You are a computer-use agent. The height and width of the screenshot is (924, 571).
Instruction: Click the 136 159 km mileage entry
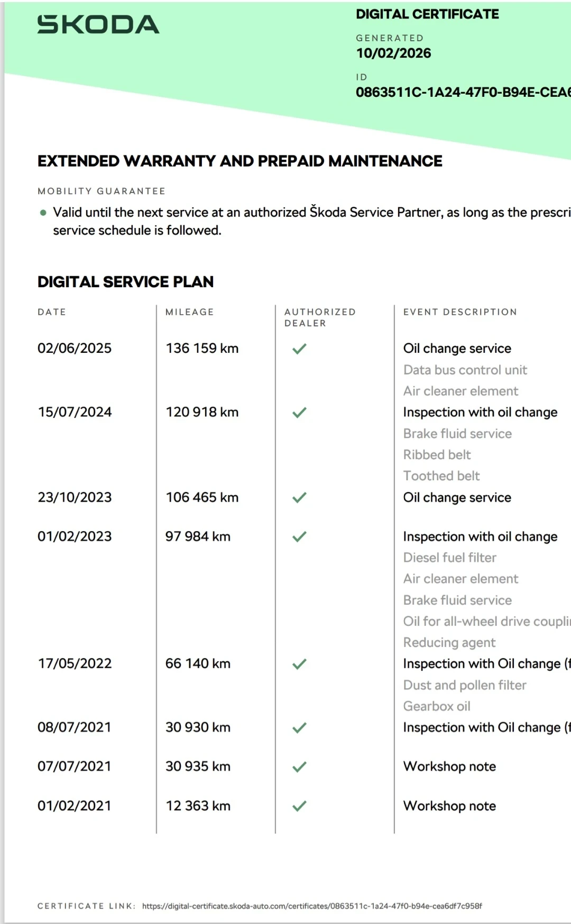coord(202,349)
